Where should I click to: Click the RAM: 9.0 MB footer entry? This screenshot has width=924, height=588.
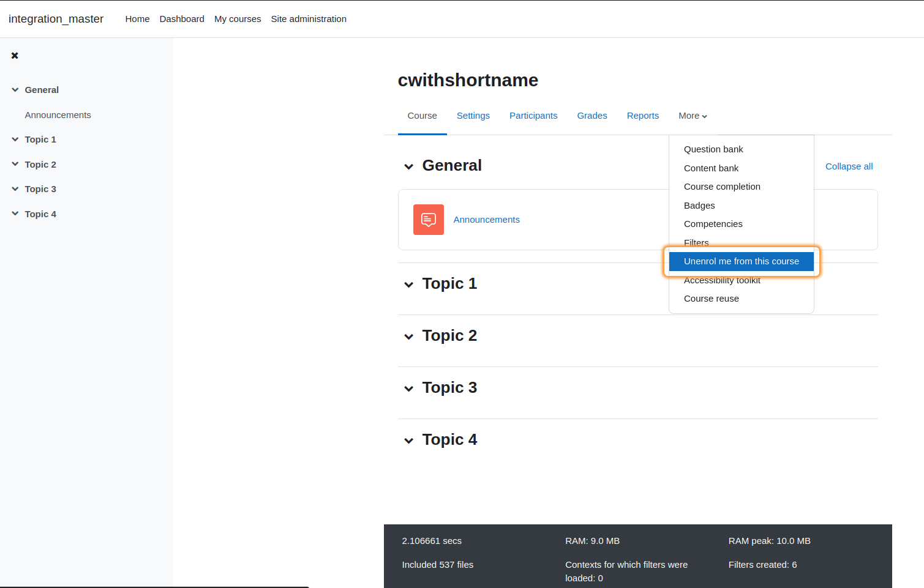[592, 541]
